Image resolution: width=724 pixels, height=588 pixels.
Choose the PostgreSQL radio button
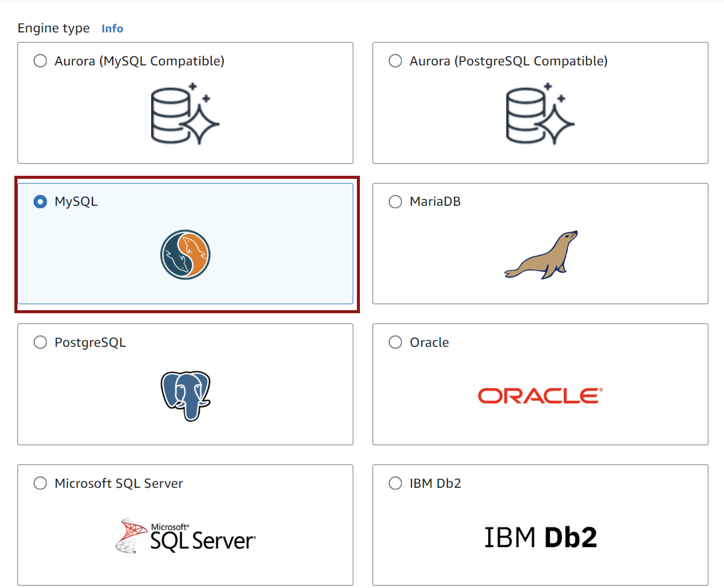(40, 342)
